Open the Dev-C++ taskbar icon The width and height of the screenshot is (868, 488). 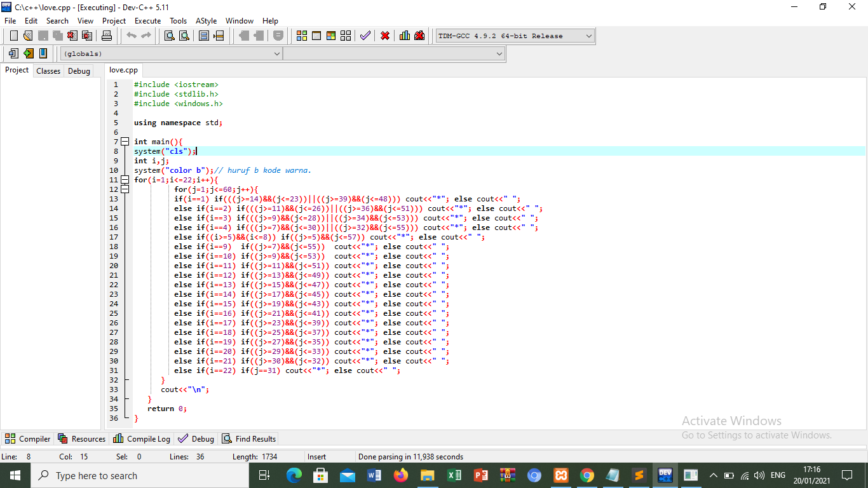665,475
